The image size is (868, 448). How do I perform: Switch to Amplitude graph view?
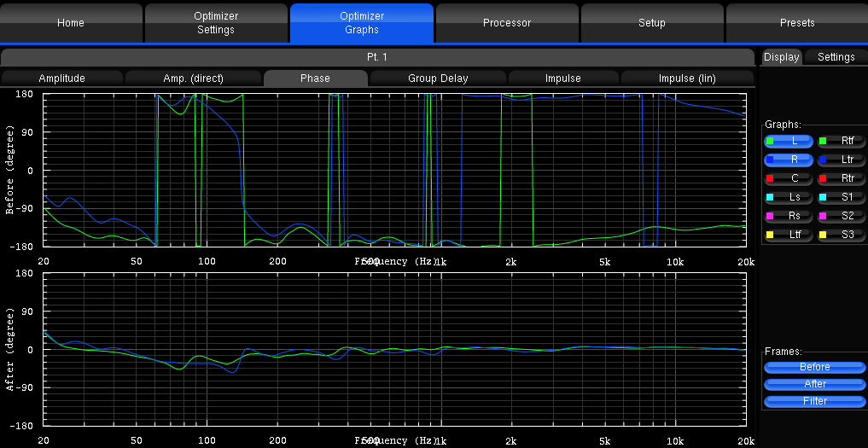(61, 79)
